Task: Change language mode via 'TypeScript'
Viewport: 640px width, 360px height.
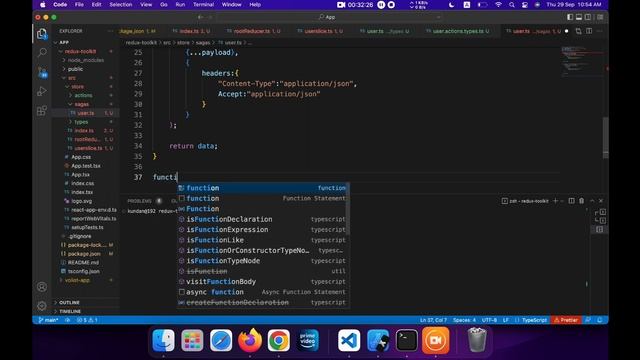Action: click(534, 320)
